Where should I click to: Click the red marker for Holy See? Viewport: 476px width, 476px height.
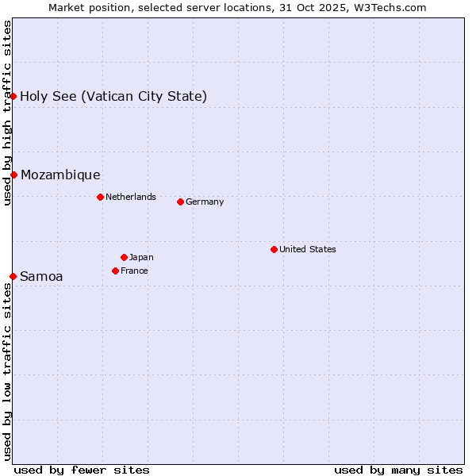(x=13, y=96)
